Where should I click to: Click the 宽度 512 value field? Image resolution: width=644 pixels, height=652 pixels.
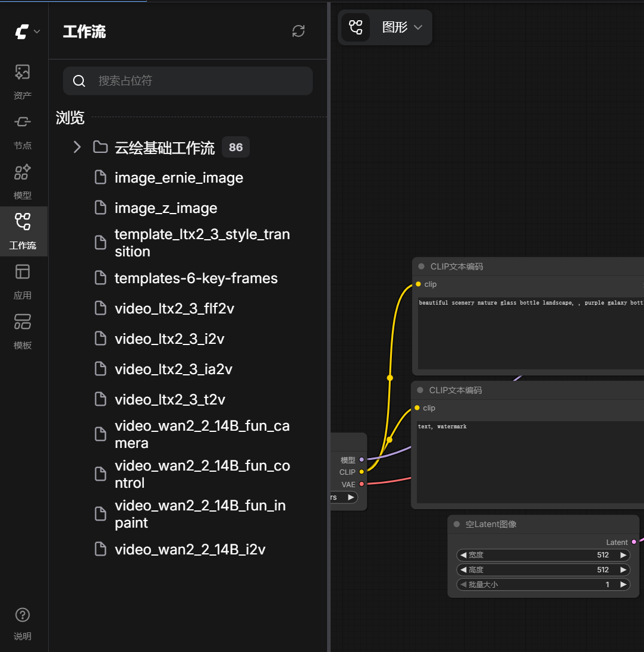tap(544, 554)
